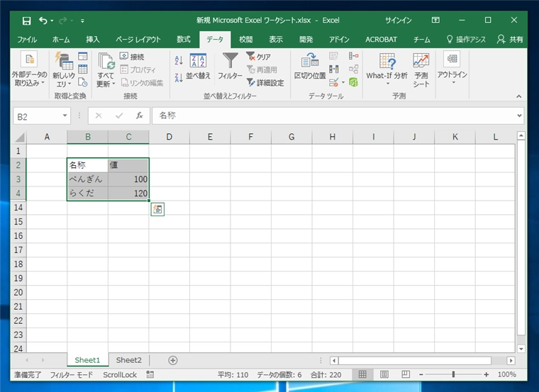Click cell containing 120
539x392 pixels.
(128, 193)
